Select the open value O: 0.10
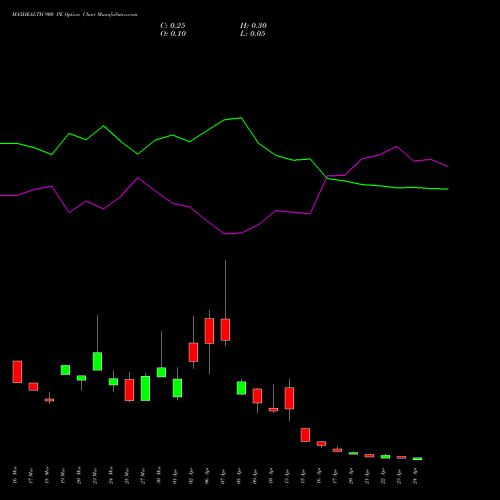The width and height of the screenshot is (500, 500). 173,34
